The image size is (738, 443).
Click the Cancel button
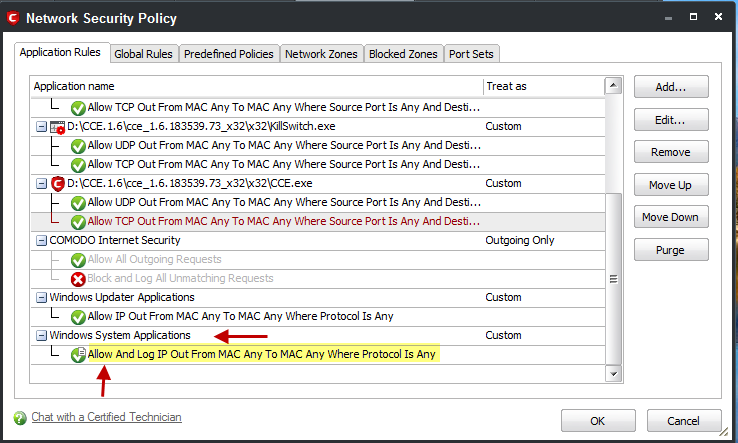(684, 421)
